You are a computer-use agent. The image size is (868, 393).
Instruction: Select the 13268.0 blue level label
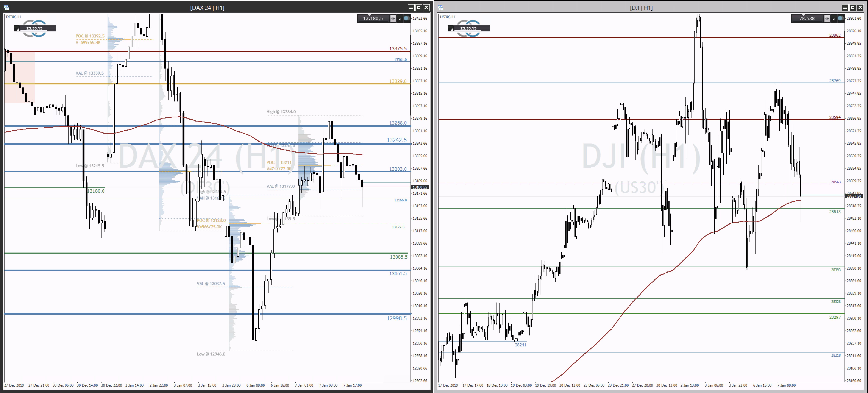coord(398,123)
